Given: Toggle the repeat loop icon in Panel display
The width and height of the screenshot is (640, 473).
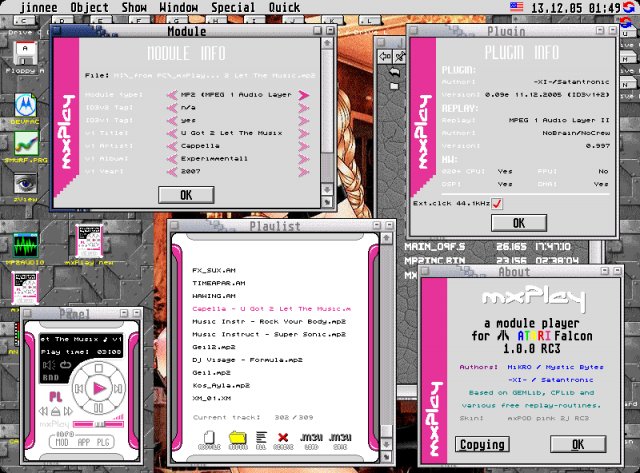Looking at the screenshot, I should (x=65, y=364).
